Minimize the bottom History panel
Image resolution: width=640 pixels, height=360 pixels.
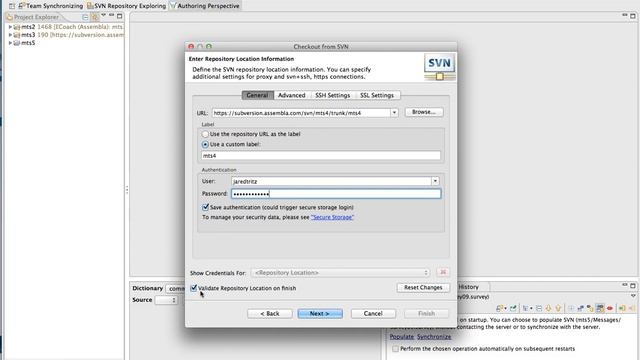click(624, 284)
